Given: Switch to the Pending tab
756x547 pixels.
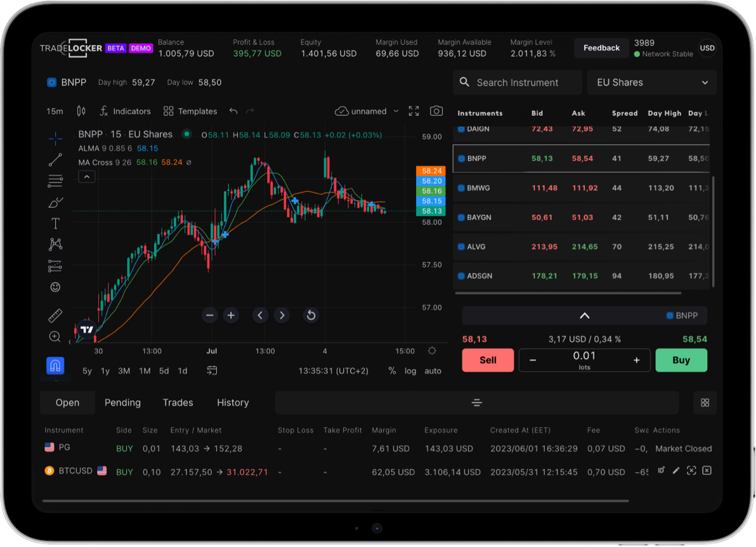Looking at the screenshot, I should 122,403.
